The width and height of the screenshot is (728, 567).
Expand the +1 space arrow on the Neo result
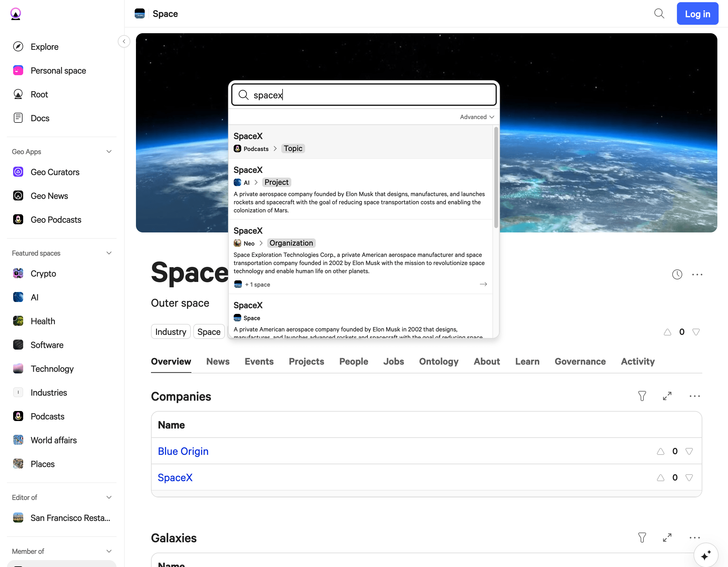coord(483,284)
